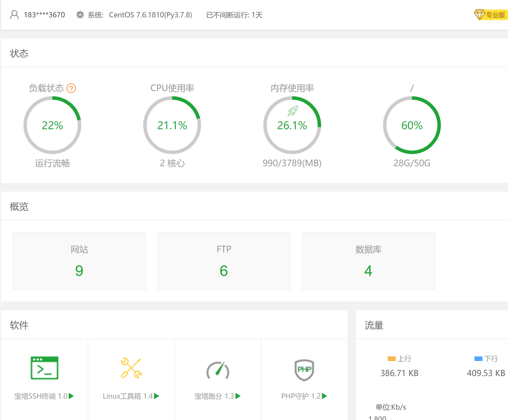Click the user account icon

click(x=14, y=15)
